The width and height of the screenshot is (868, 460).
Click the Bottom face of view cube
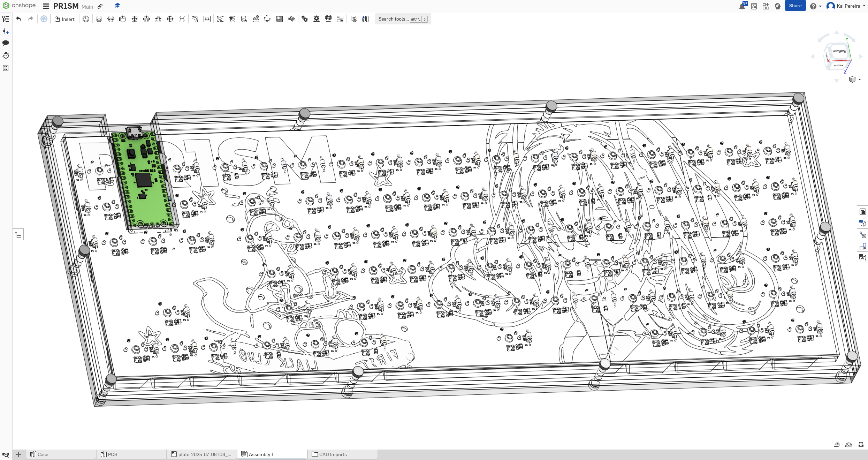[x=839, y=51]
